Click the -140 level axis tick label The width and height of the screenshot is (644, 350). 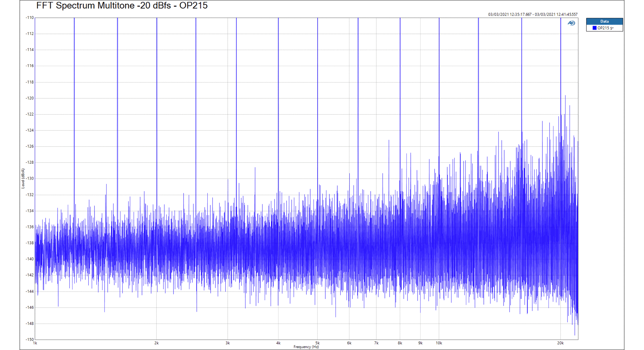30,259
